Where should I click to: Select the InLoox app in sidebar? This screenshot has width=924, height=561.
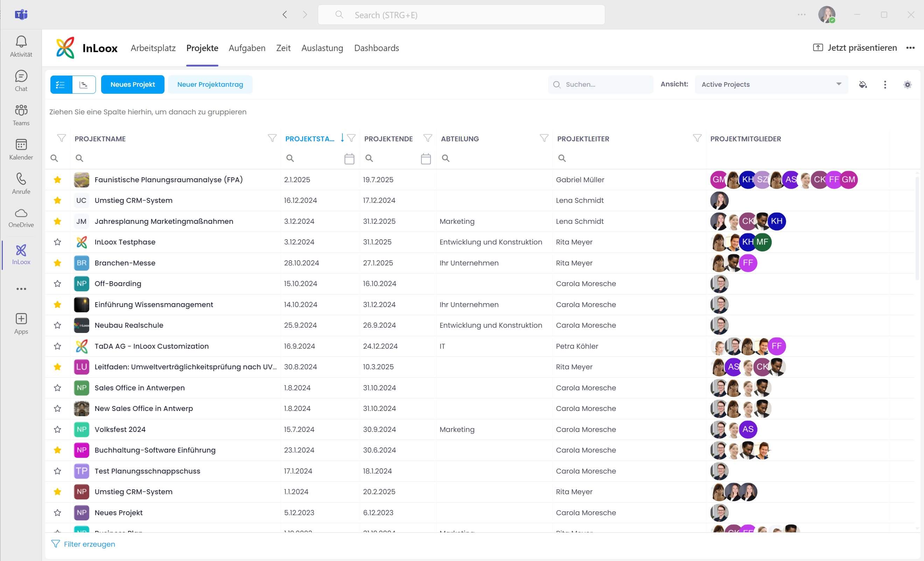21,255
